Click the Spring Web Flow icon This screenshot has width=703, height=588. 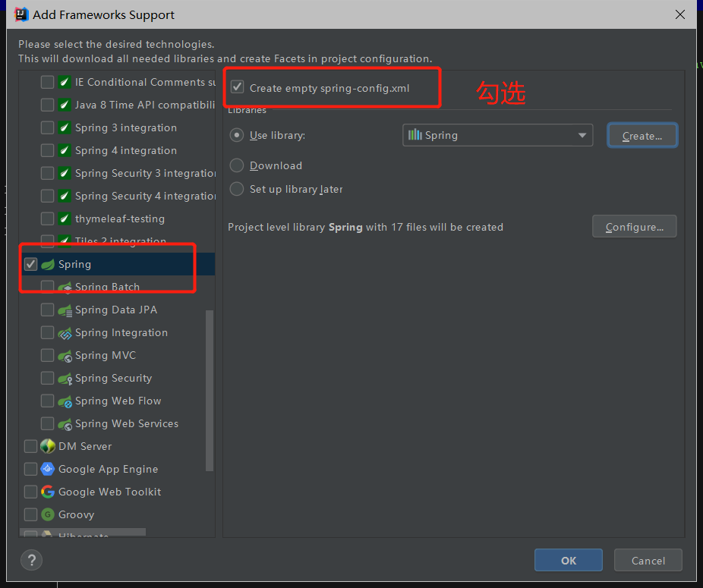pyautogui.click(x=65, y=401)
